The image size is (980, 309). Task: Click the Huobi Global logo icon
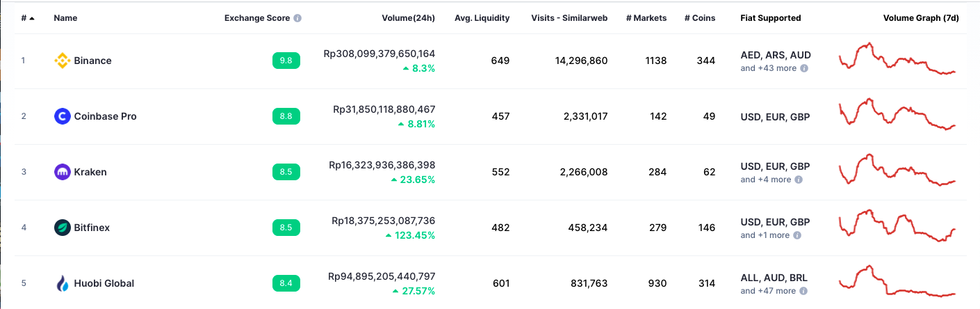[63, 283]
